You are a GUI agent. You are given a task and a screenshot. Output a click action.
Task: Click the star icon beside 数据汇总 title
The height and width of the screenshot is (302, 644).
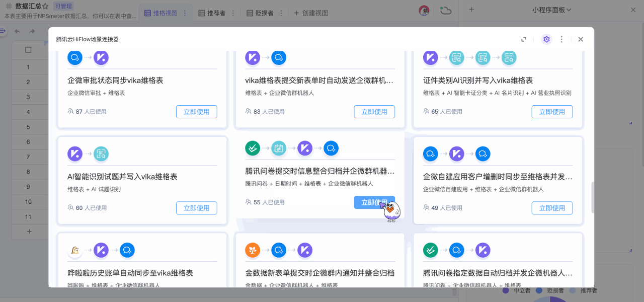pos(45,7)
